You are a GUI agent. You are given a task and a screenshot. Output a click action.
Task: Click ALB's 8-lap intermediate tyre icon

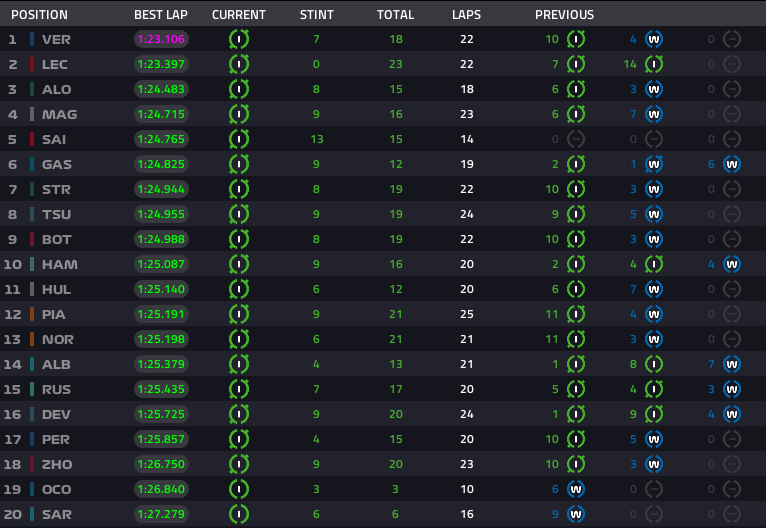(x=654, y=364)
